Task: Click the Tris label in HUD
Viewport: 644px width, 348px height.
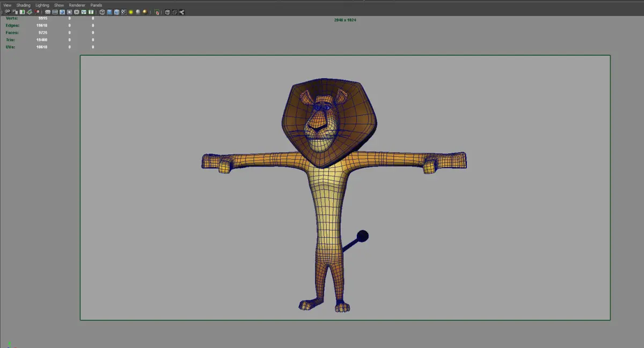Action: click(10, 40)
